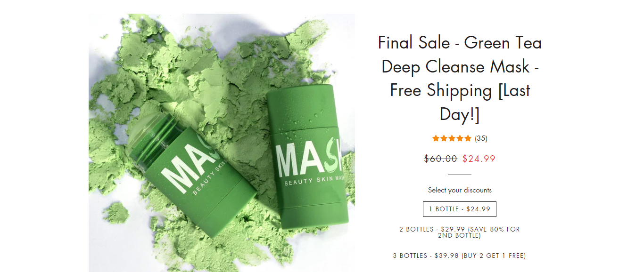Viewport: 644px width, 272px height.
Task: Open the green mask product photo
Action: (x=222, y=143)
